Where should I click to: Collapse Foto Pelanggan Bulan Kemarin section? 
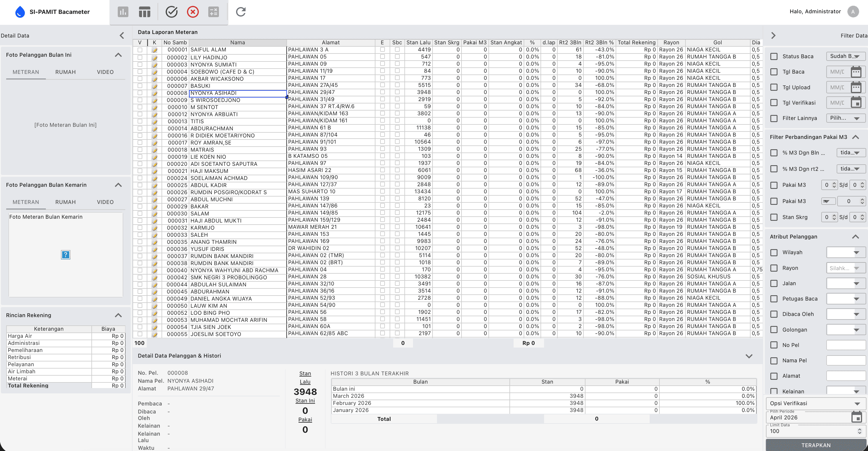coord(118,185)
